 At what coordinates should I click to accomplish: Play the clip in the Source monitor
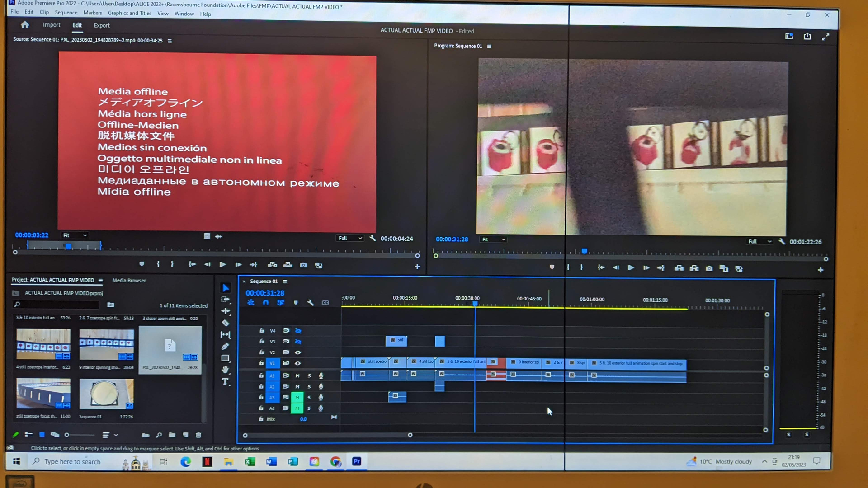pyautogui.click(x=222, y=265)
